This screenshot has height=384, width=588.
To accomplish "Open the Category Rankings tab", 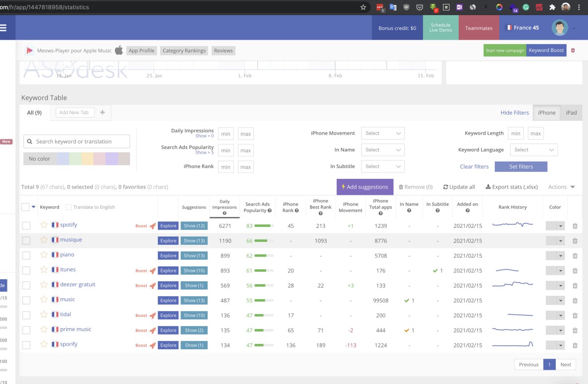I will [184, 50].
